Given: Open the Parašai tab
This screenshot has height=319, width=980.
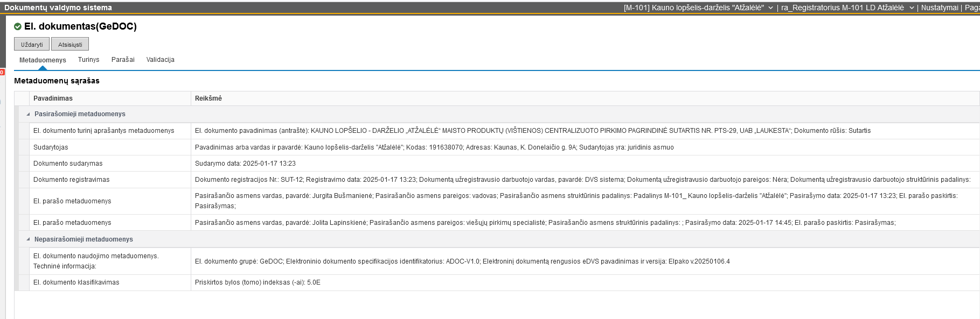Looking at the screenshot, I should pos(123,60).
